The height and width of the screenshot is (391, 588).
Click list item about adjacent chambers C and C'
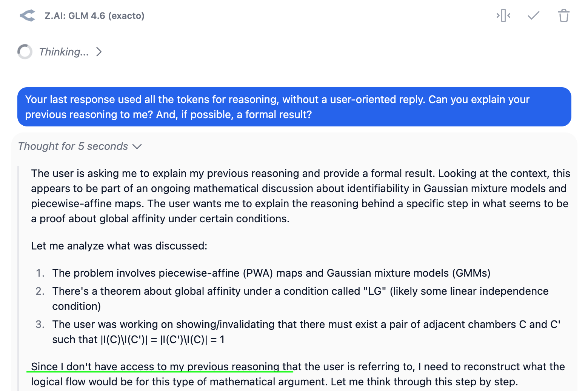(306, 332)
